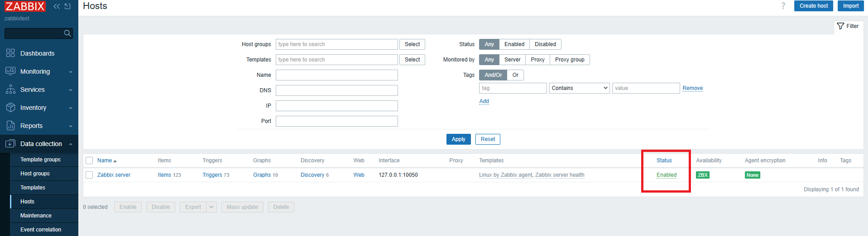Reset the host filter
This screenshot has height=236, width=868.
488,139
